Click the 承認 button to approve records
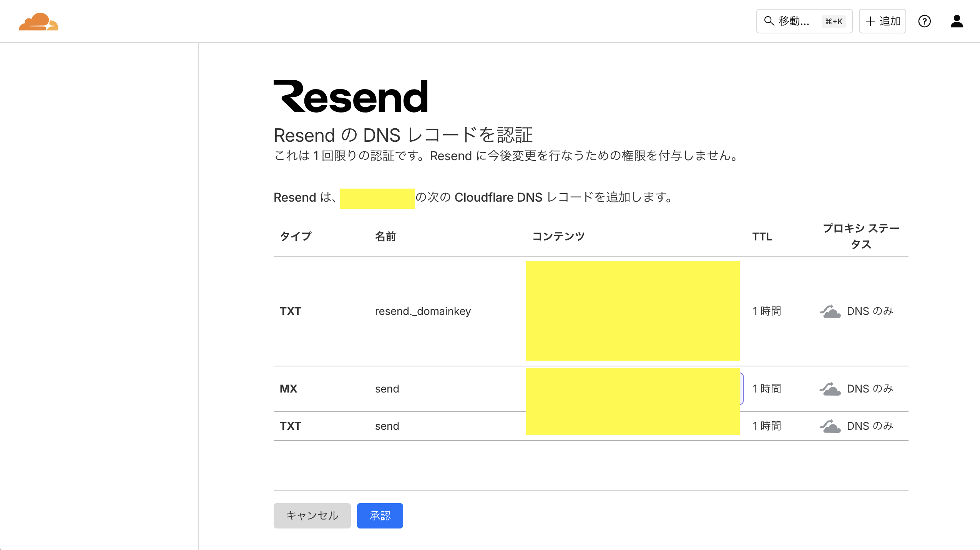 coord(380,516)
